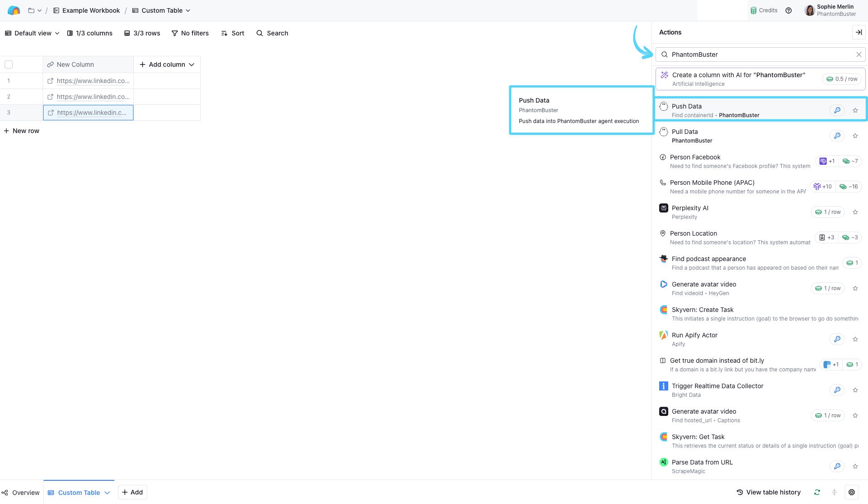868x504 pixels.
Task: Select Create a column with AI
Action: click(x=760, y=79)
